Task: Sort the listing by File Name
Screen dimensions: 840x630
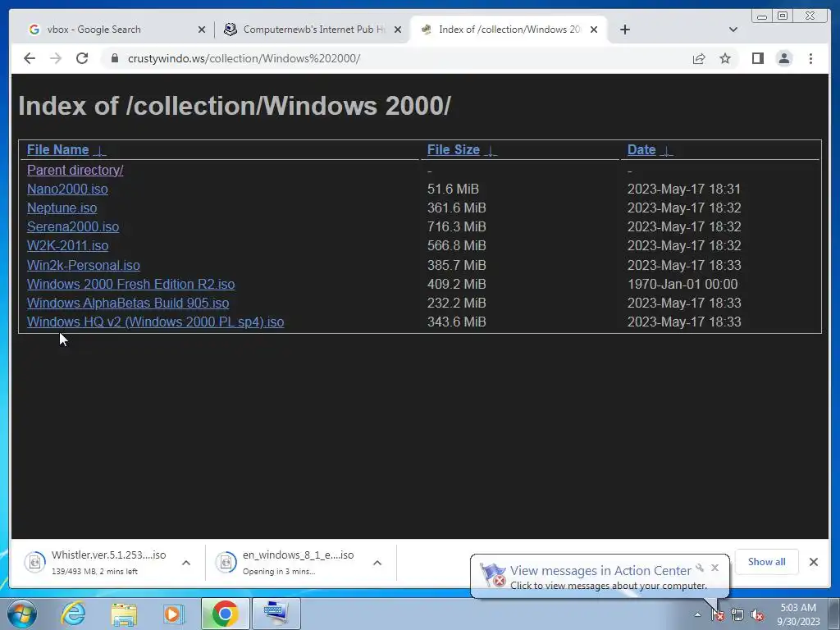Action: 58,149
